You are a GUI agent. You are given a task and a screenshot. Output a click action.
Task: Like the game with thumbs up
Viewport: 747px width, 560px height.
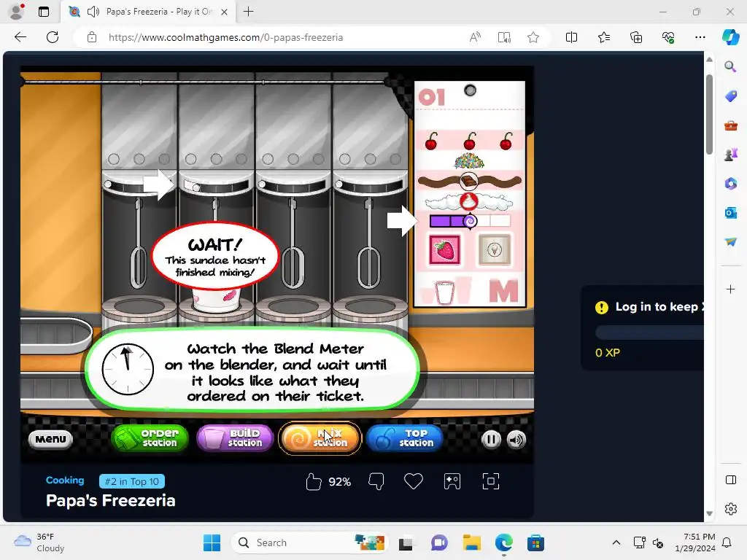click(x=314, y=481)
